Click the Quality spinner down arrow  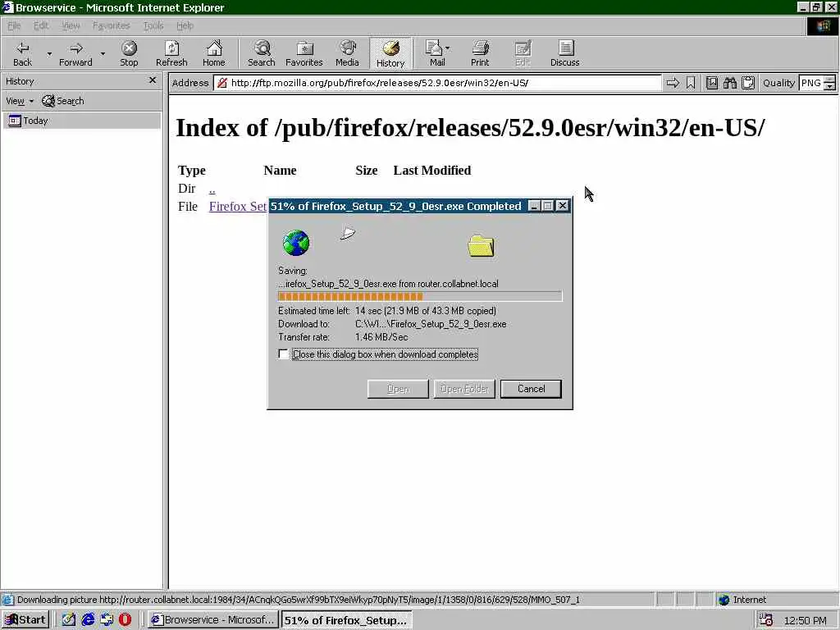(829, 86)
